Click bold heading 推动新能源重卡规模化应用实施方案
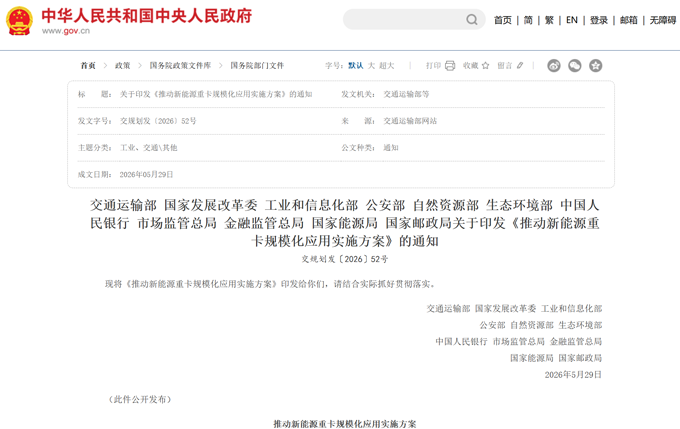Viewport: 680px width, 429px height. (x=345, y=424)
